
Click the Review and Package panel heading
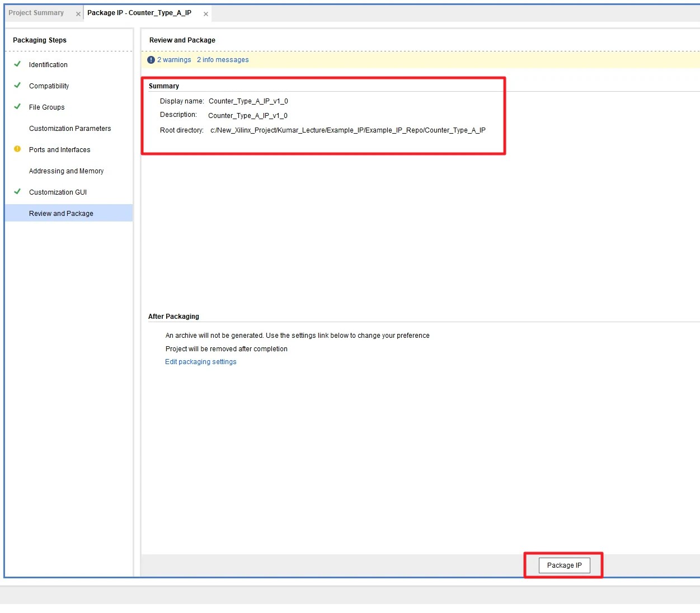pos(182,40)
